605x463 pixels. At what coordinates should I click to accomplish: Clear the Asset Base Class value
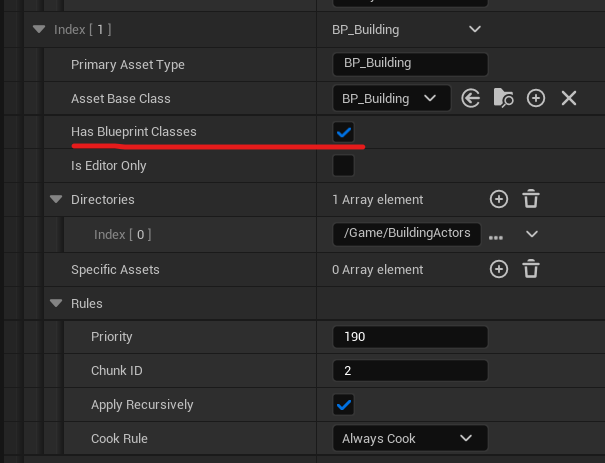[569, 98]
